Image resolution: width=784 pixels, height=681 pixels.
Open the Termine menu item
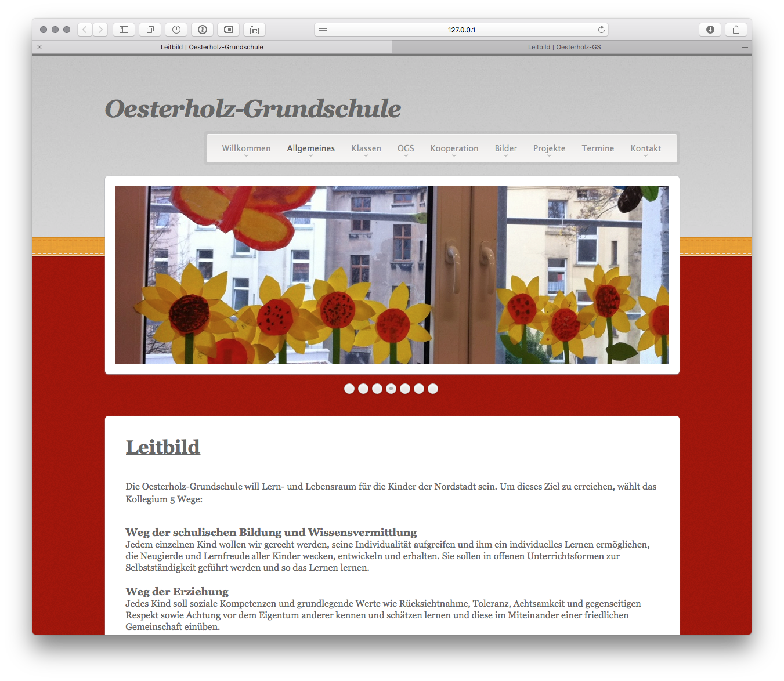(x=598, y=148)
